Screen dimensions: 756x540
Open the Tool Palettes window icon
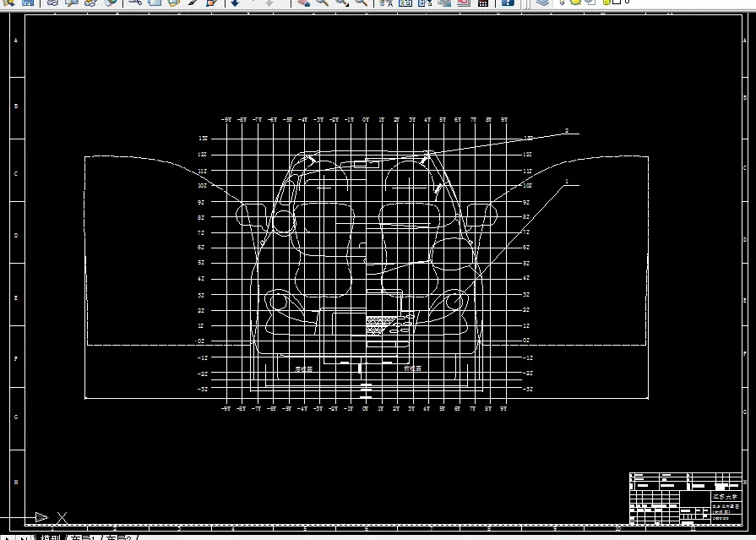point(425,3)
